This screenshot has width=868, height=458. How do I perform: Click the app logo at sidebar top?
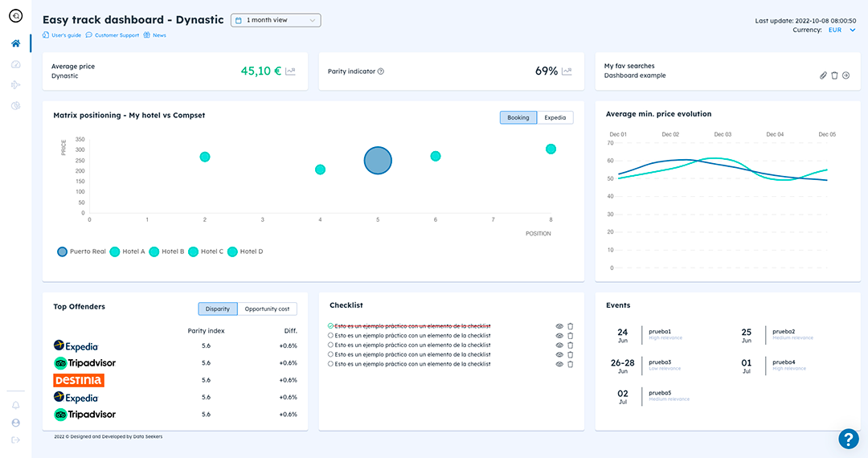click(15, 16)
